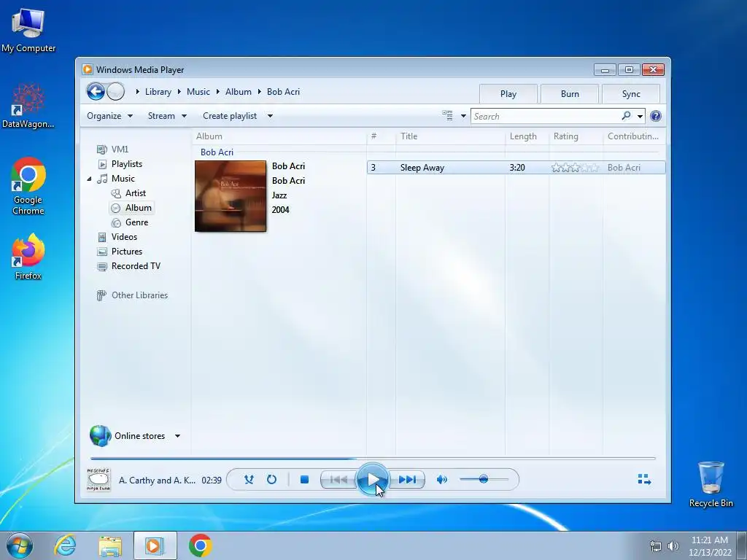Open the Sync tab

click(631, 94)
